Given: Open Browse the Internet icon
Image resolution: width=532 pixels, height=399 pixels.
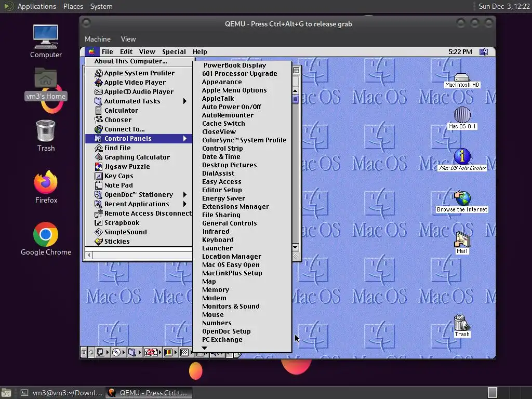Looking at the screenshot, I should [462, 202].
